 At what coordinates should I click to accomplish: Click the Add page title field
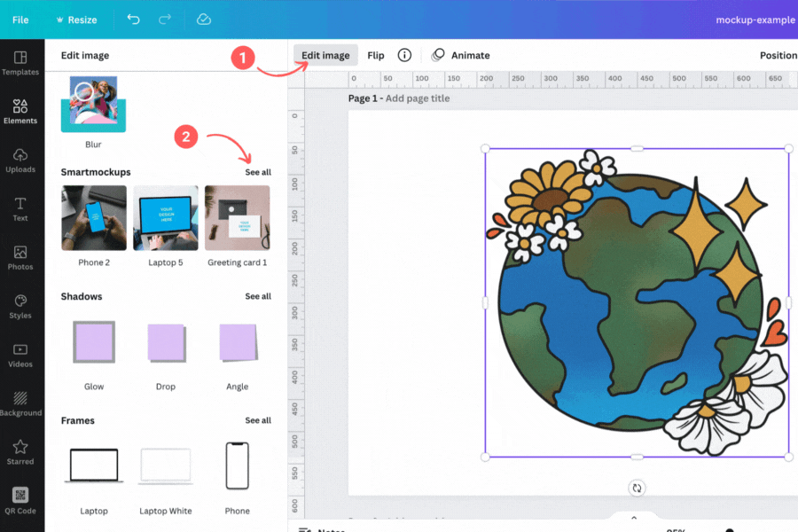418,98
